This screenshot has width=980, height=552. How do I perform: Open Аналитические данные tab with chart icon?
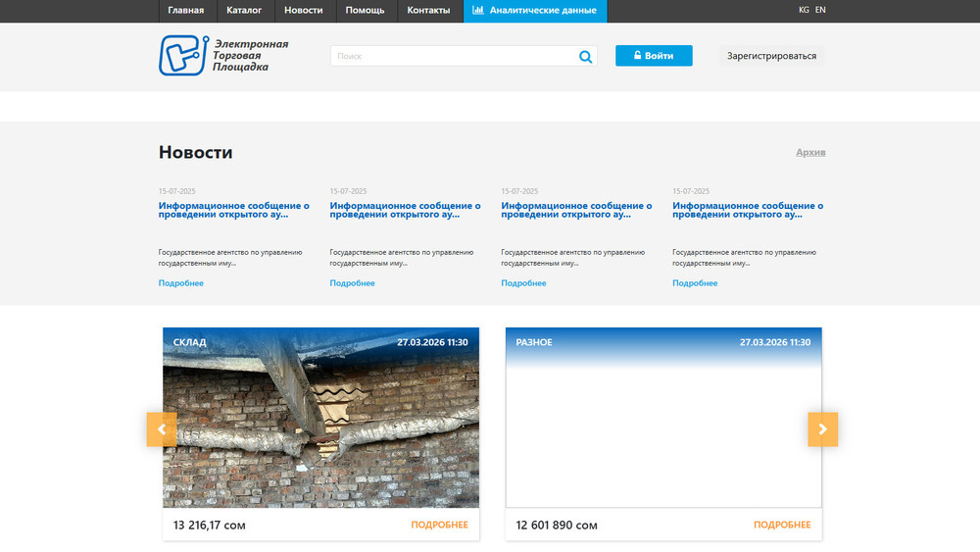tap(535, 11)
